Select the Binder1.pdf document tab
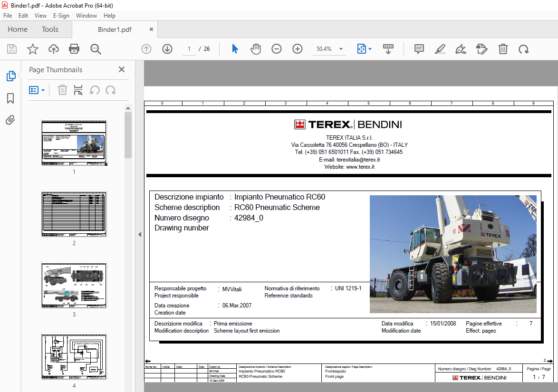 [x=115, y=29]
